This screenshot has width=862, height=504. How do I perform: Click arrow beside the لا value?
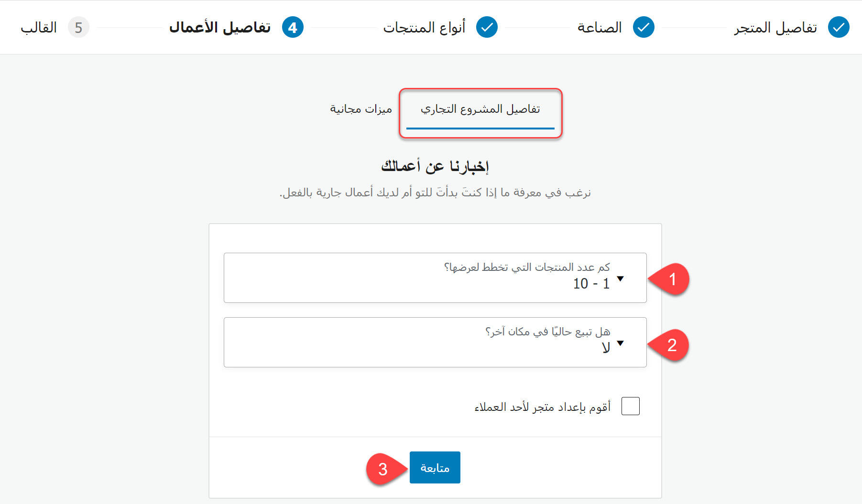pyautogui.click(x=621, y=343)
